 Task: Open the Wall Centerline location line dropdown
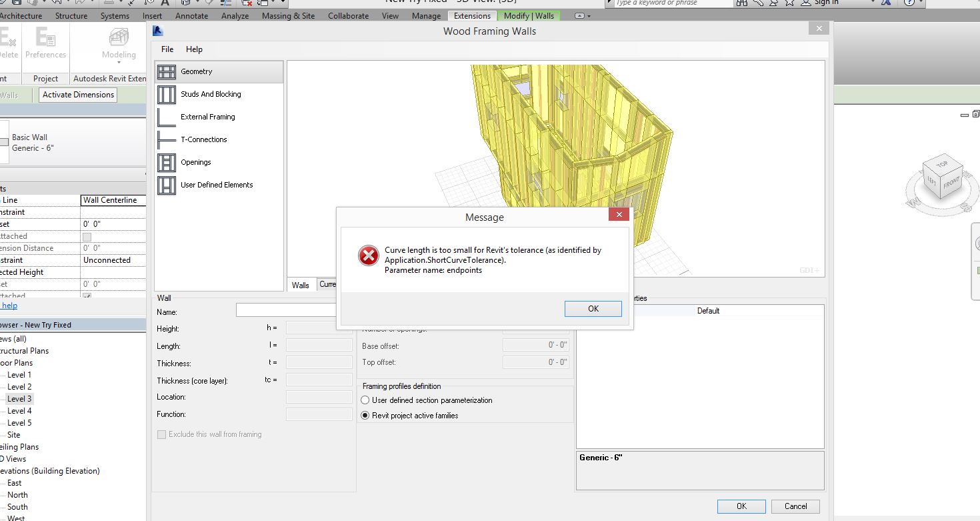[113, 200]
